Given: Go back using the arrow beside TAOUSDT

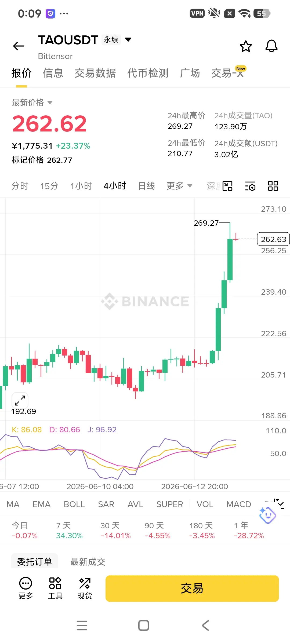Looking at the screenshot, I should point(19,46).
